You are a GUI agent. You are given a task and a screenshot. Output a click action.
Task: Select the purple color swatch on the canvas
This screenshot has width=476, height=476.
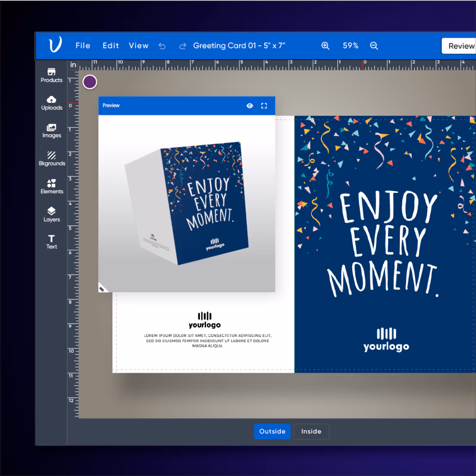click(90, 82)
